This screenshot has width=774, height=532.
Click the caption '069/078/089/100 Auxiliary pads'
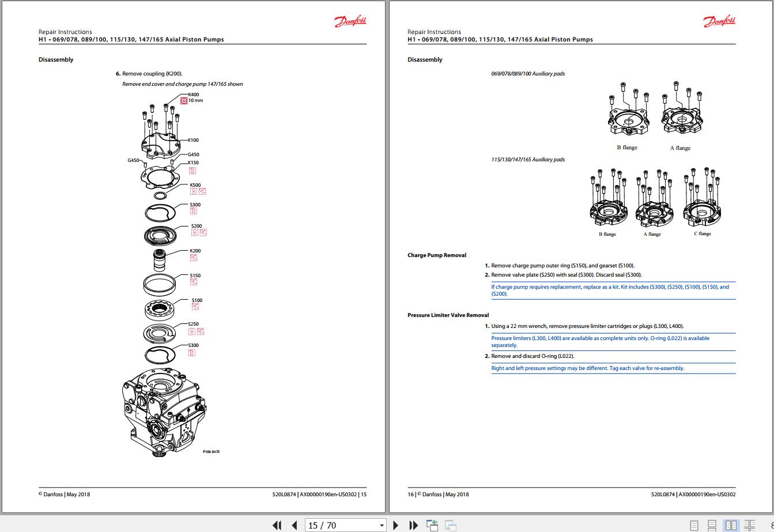[528, 74]
